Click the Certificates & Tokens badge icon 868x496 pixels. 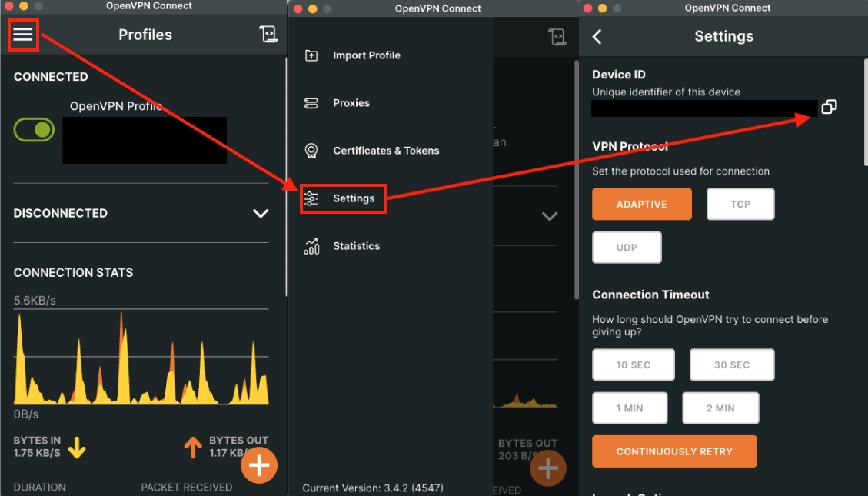pos(311,151)
